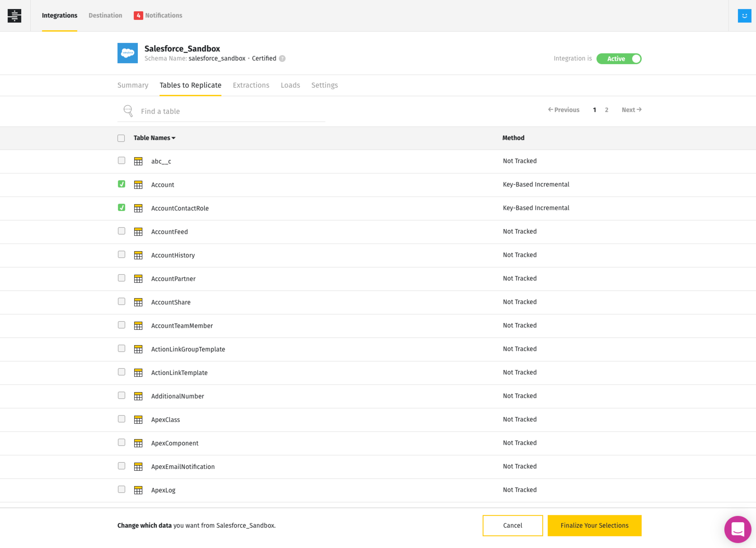
Task: Open the ActionLinkGroupTemplate table name
Action: click(x=188, y=349)
